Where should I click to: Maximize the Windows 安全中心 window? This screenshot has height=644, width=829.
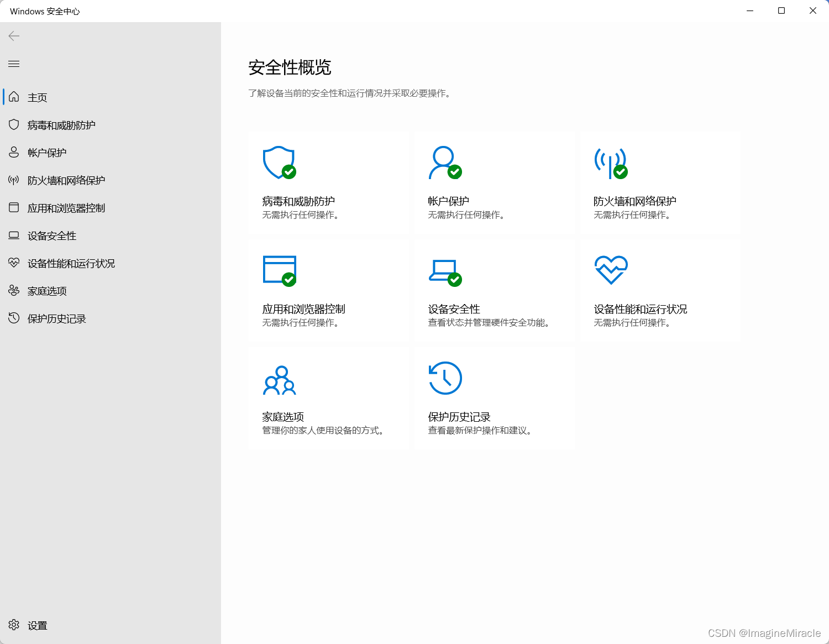click(781, 11)
